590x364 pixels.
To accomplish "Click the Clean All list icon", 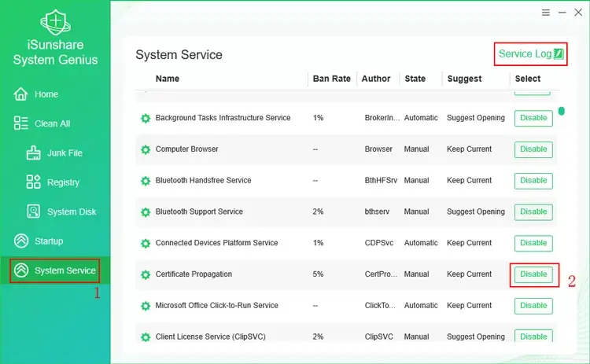I will click(20, 123).
